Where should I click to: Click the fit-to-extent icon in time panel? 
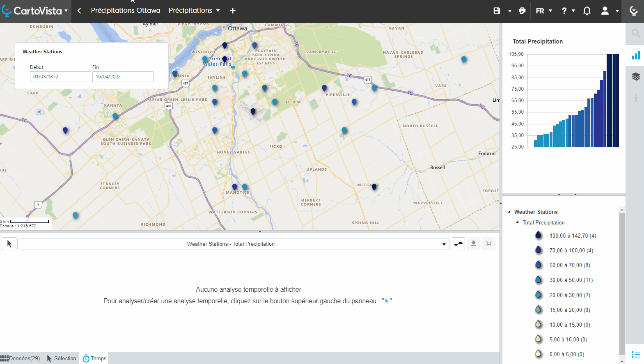[489, 244]
